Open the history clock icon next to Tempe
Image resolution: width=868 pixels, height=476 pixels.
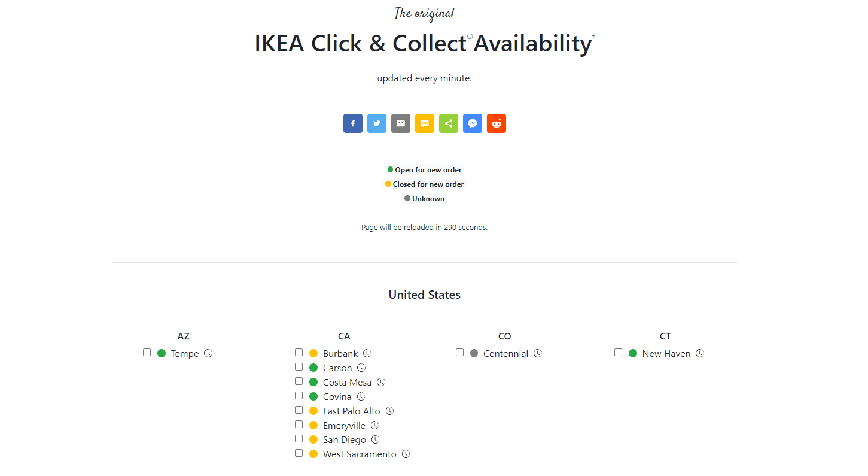point(208,353)
